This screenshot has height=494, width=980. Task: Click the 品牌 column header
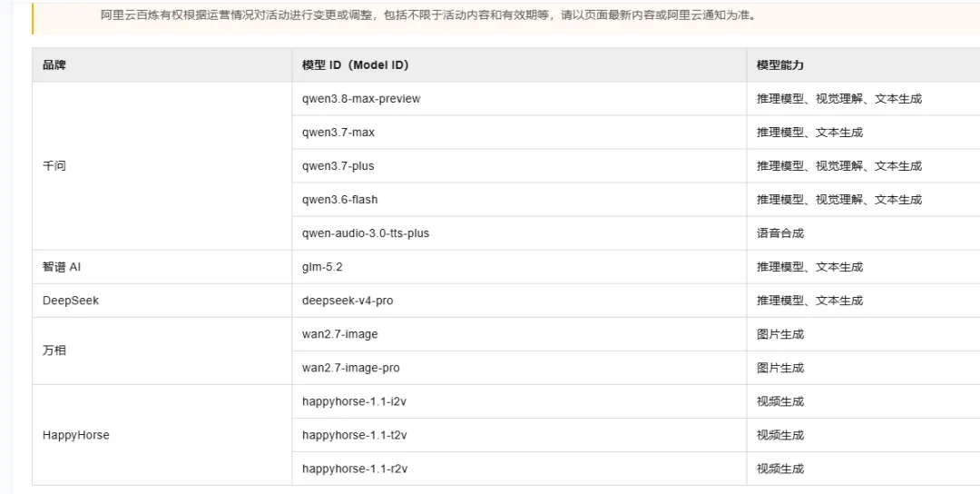point(162,65)
